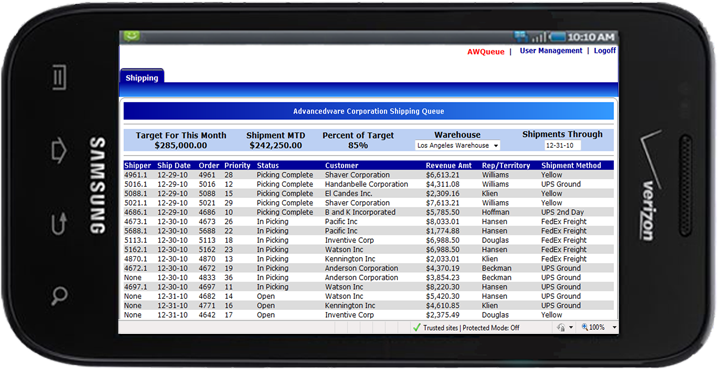The height and width of the screenshot is (369, 718).
Task: Click the Advancedware Corporation Shipping Queue banner
Action: tap(369, 111)
